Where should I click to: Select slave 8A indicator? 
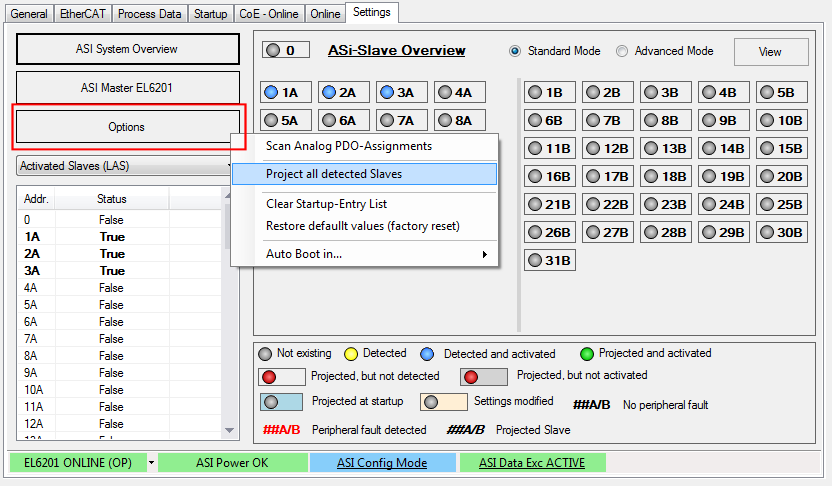point(460,120)
